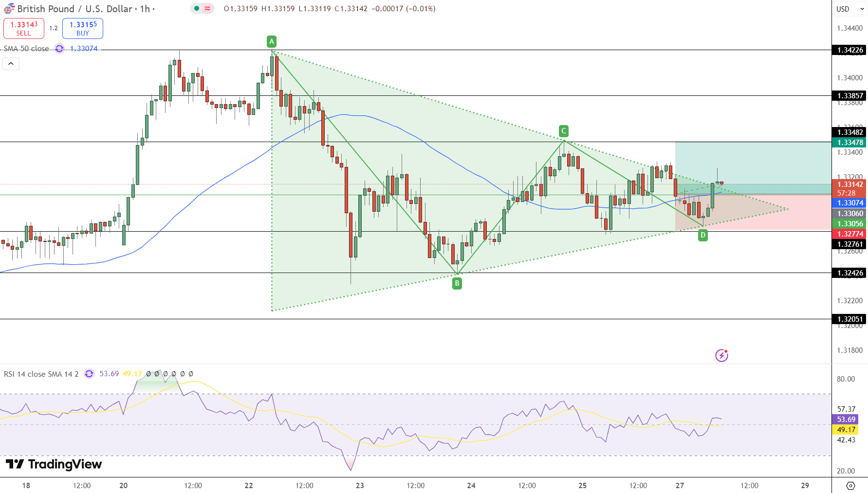Click the GBP/USD flag symbol icon
The width and height of the screenshot is (868, 493).
[9, 9]
